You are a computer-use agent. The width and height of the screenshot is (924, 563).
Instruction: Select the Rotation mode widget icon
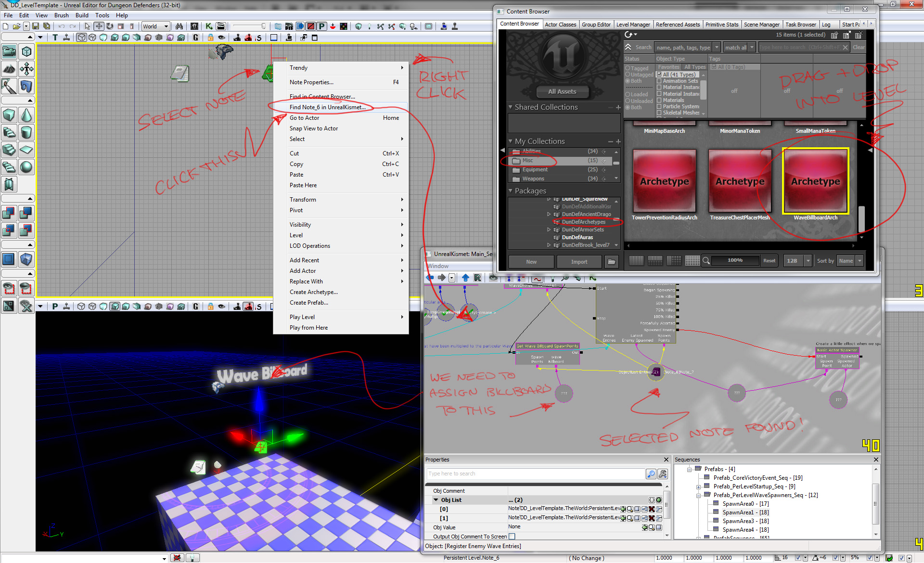pos(110,26)
